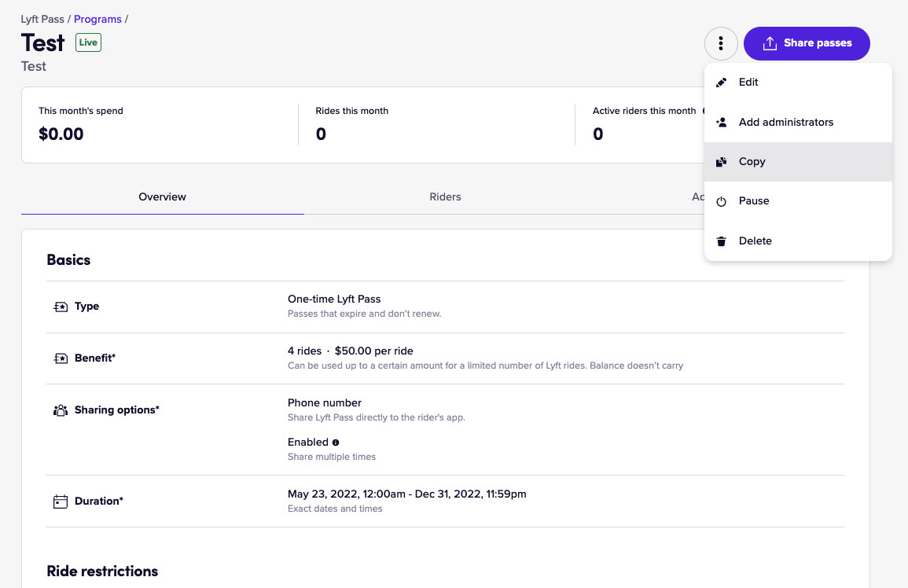The image size is (908, 588).
Task: Click the $0.00 monthly spend value
Action: [61, 134]
